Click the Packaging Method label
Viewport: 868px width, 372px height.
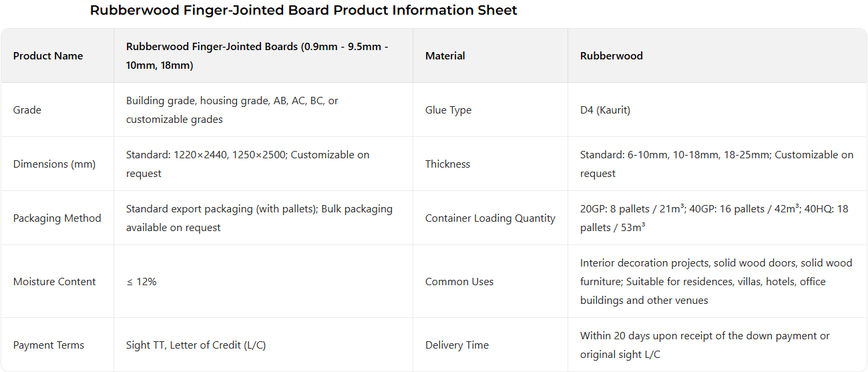click(x=57, y=218)
